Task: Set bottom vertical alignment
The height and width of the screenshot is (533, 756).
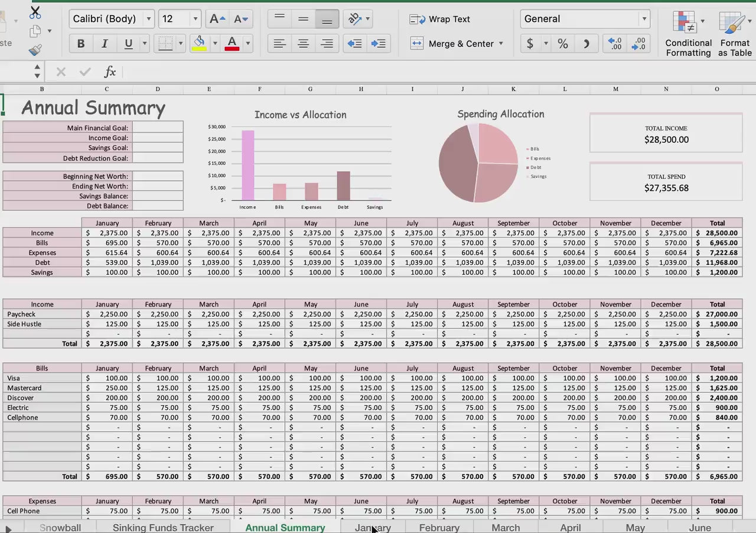Action: click(327, 19)
